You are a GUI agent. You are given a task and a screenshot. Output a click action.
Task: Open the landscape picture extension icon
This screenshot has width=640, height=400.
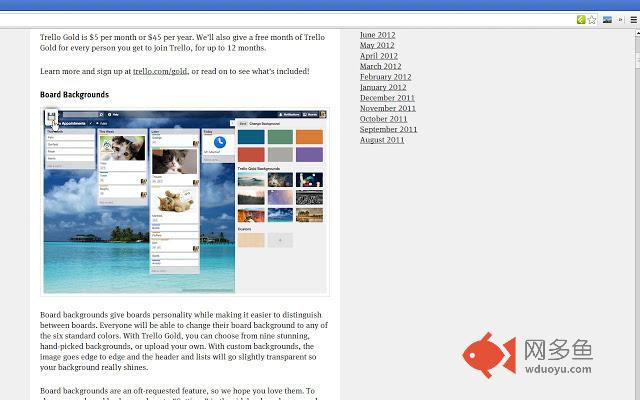pyautogui.click(x=607, y=20)
